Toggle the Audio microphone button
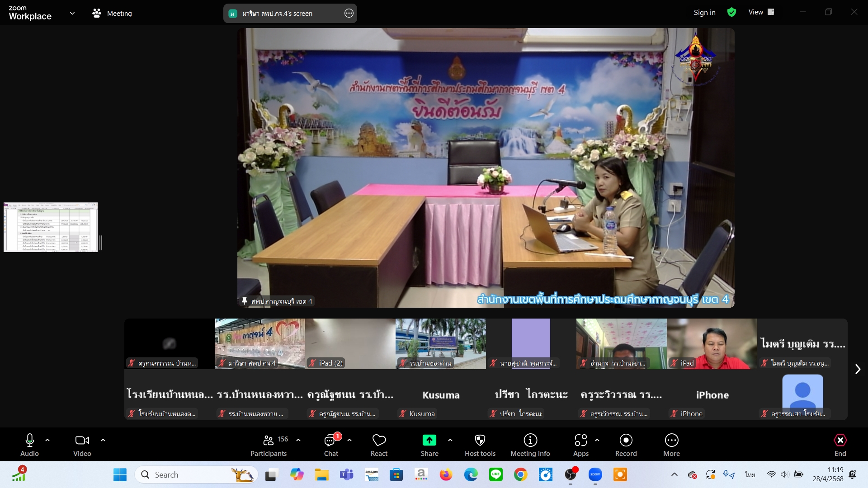 coord(30,445)
